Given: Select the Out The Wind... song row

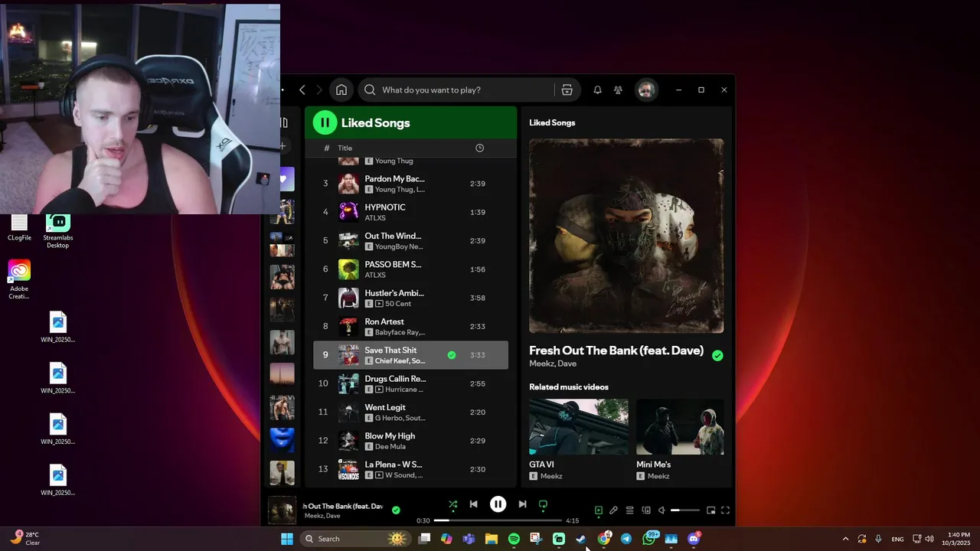Looking at the screenshot, I should coord(410,241).
